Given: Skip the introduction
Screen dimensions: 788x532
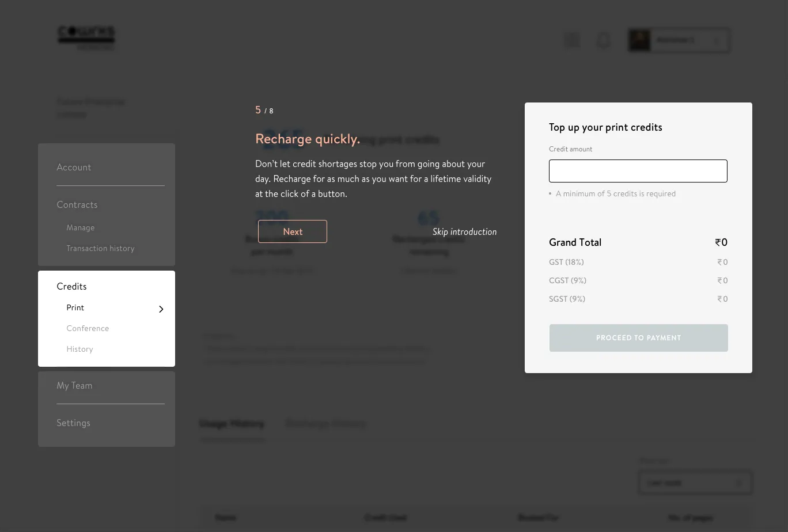Looking at the screenshot, I should point(464,231).
